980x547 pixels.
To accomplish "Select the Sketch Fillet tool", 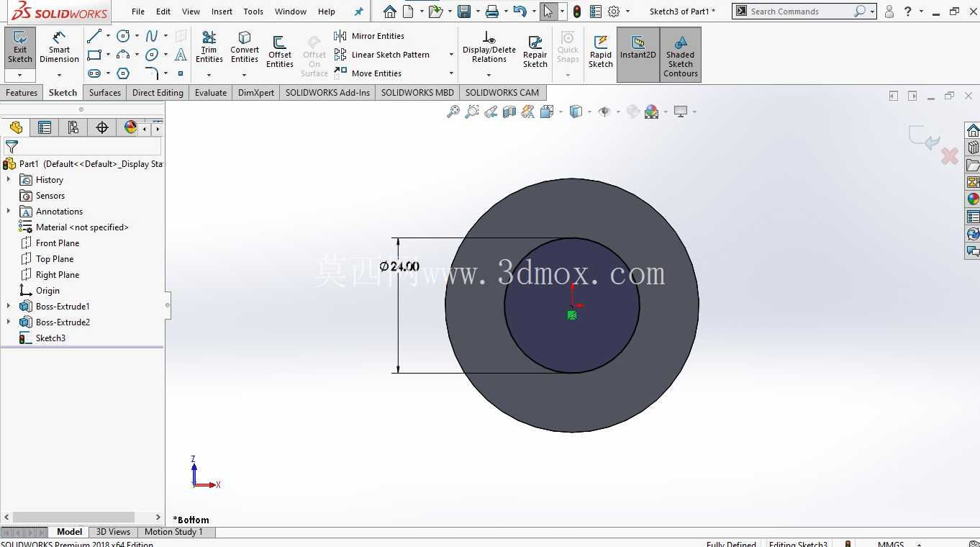I will tap(152, 73).
